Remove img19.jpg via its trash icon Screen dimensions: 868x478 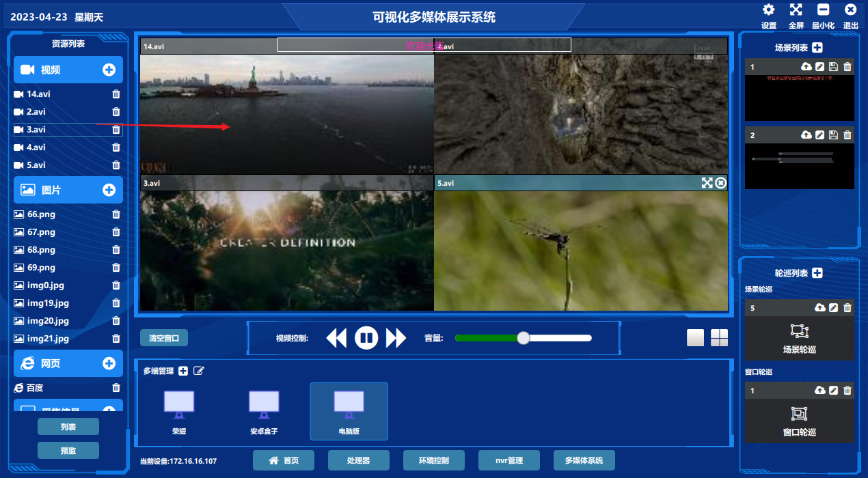click(116, 303)
